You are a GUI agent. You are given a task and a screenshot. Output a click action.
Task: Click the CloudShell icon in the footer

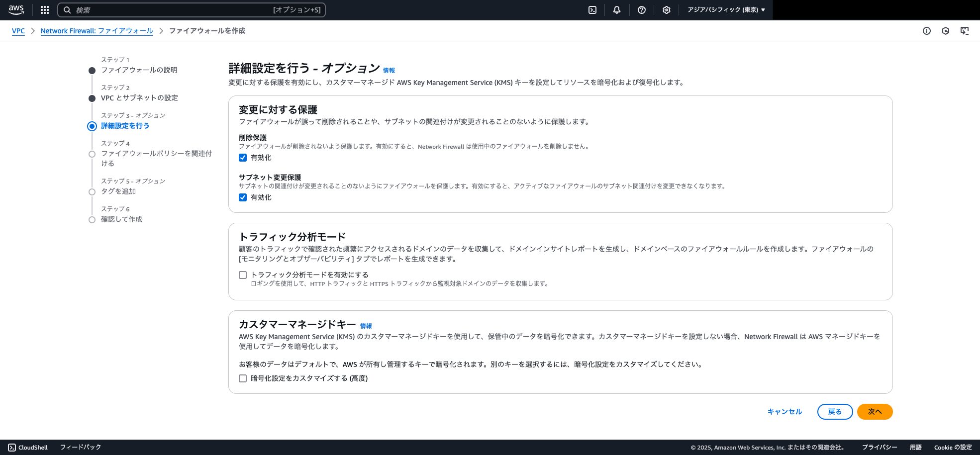tap(12, 448)
